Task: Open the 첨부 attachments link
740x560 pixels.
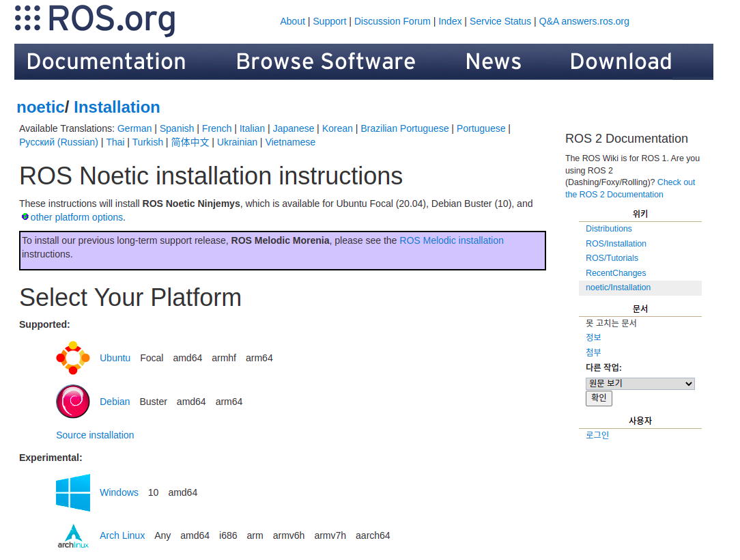Action: click(x=593, y=352)
